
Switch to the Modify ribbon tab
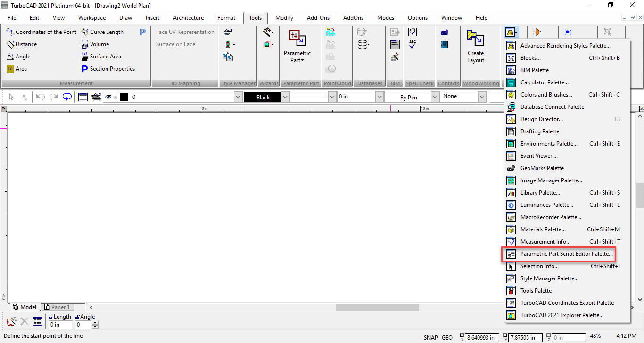tap(284, 18)
